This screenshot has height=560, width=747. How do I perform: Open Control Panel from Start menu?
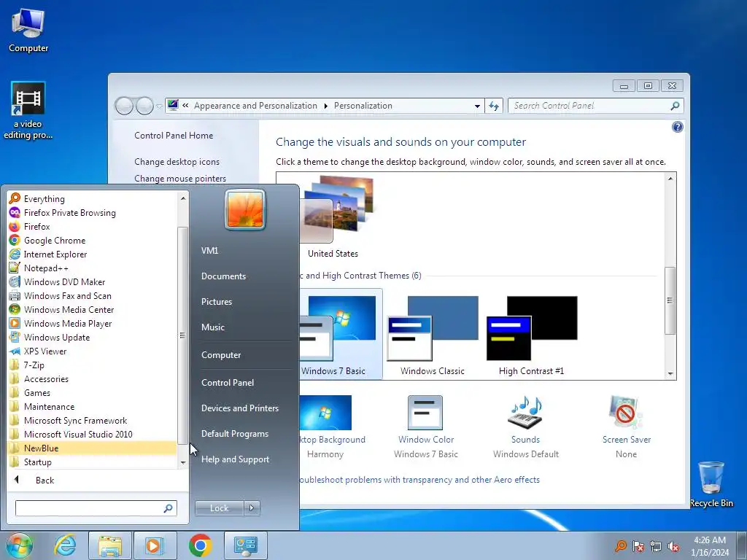pos(228,382)
